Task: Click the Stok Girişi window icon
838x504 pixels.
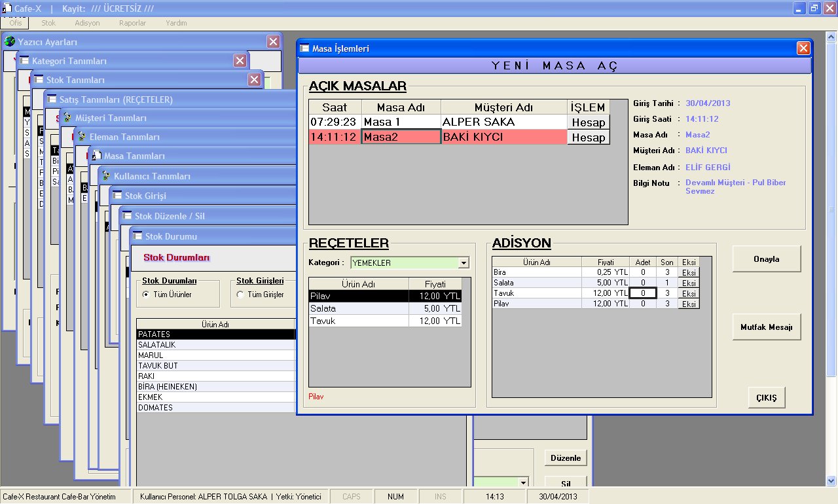Action: click(x=117, y=196)
